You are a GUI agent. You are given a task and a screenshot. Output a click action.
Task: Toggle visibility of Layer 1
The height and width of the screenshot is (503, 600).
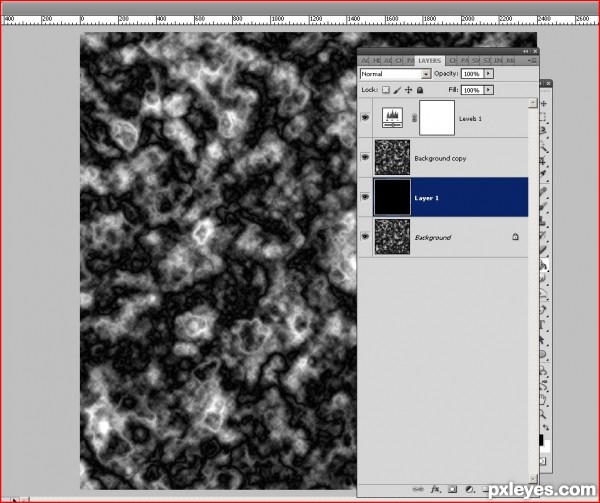(365, 197)
